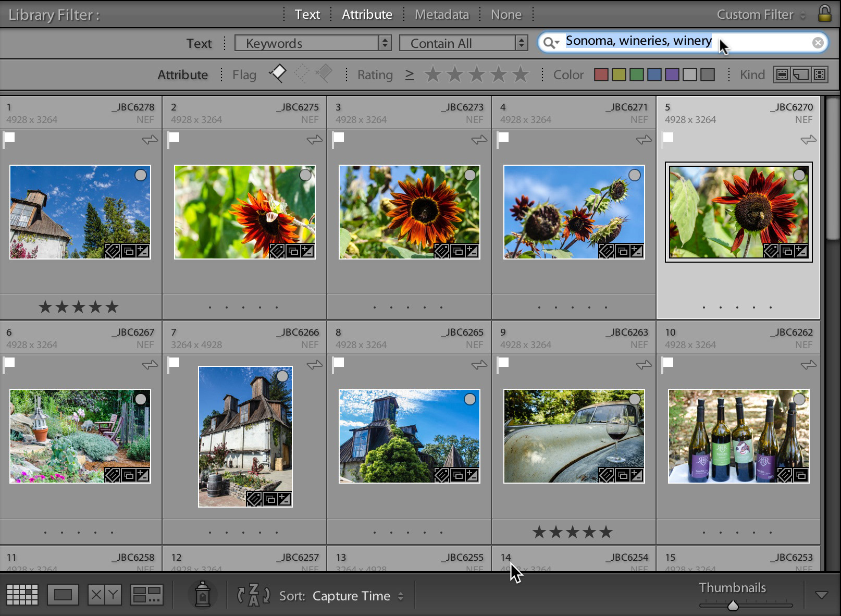Clear the keyword search text

[x=818, y=43]
